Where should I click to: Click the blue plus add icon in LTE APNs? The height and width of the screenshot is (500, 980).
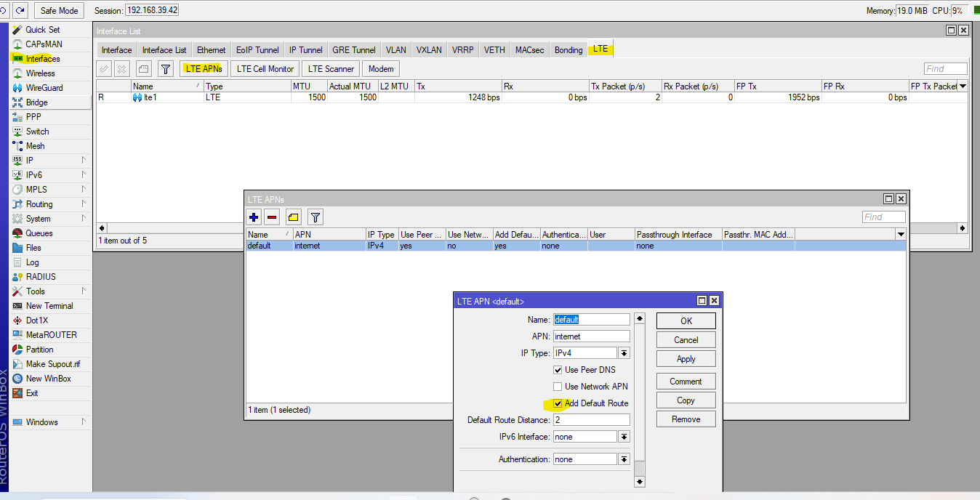click(254, 217)
